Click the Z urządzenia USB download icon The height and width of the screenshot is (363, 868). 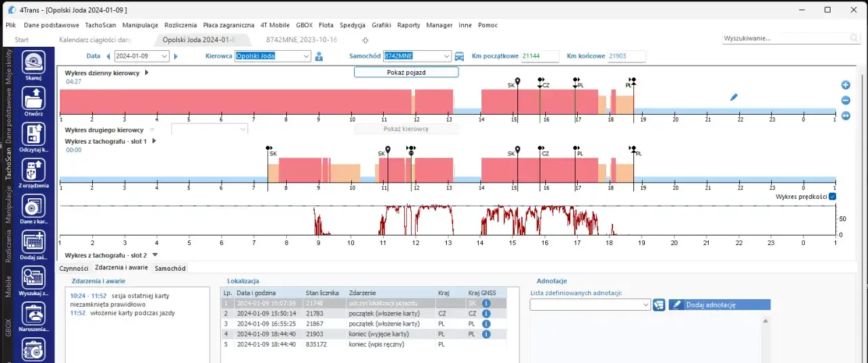click(33, 170)
